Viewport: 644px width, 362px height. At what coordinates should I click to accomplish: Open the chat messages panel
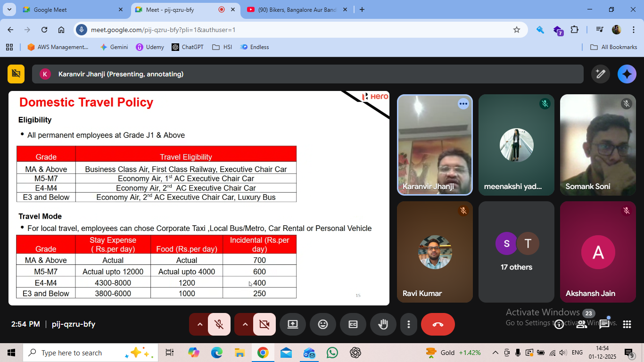pyautogui.click(x=604, y=324)
